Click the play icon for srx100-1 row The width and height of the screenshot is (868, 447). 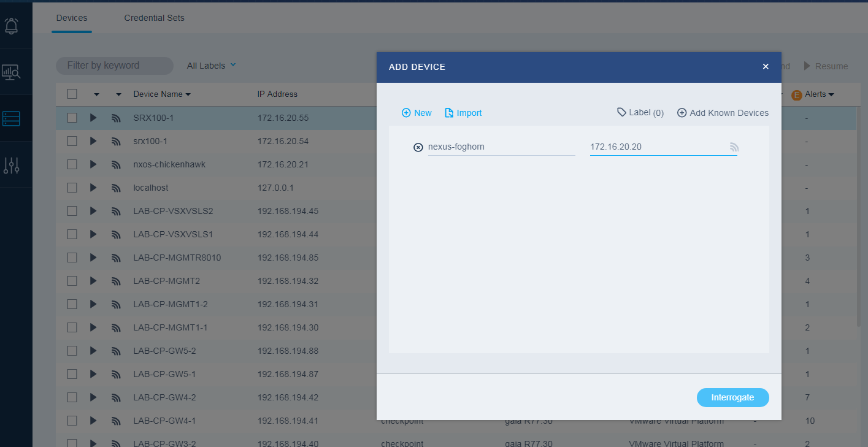[93, 141]
